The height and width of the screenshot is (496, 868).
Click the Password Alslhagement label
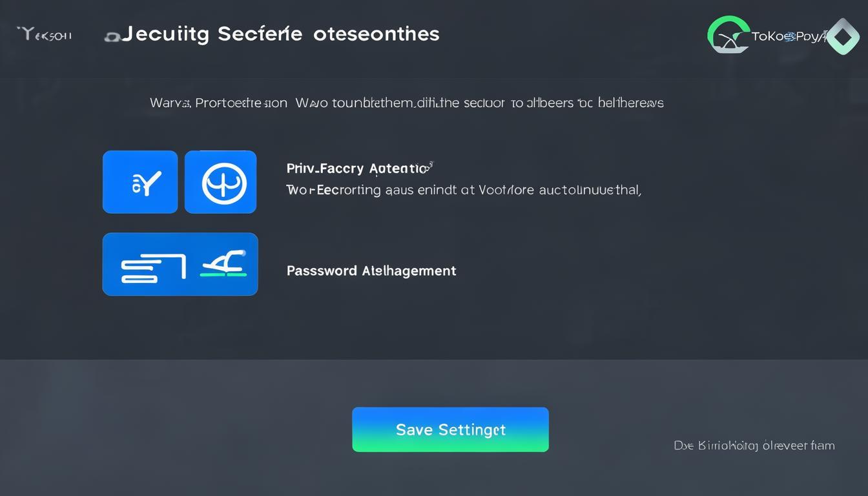pos(371,271)
